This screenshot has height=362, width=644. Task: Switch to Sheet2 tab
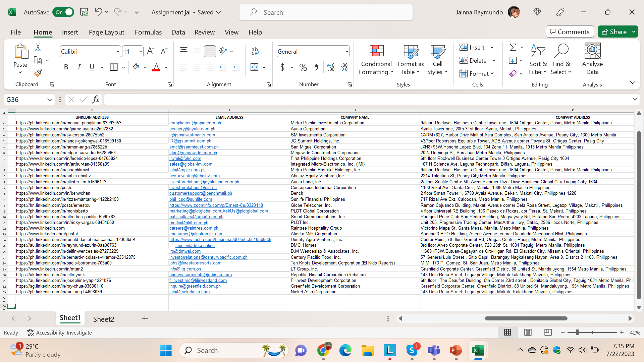click(x=104, y=319)
